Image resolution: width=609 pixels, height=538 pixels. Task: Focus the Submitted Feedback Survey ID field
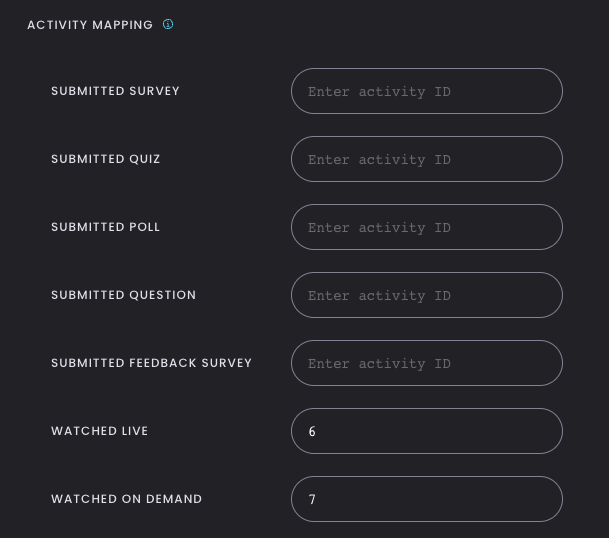point(427,363)
